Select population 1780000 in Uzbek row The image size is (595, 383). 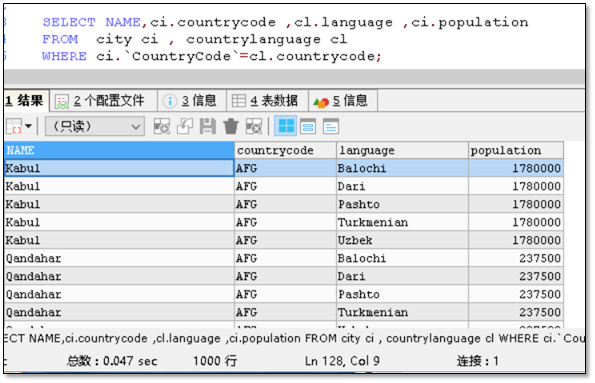(516, 240)
